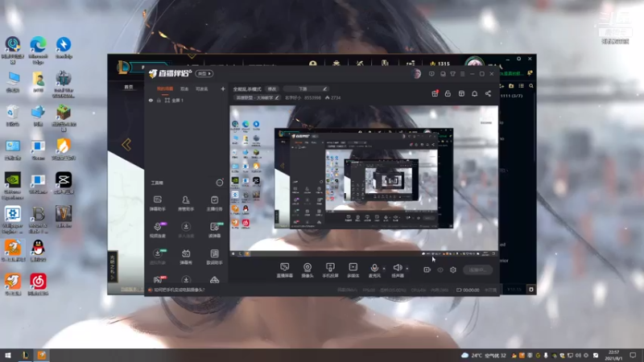This screenshot has width=644, height=362.
Task: Open feedback message icon in title bar
Action: tap(431, 74)
